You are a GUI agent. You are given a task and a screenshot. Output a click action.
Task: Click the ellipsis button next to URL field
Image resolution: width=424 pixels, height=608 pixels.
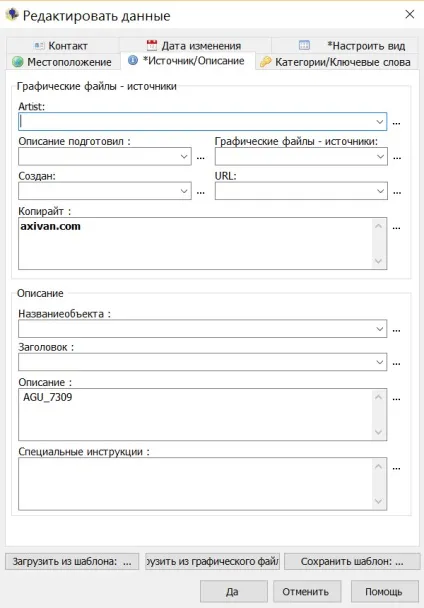tap(397, 192)
